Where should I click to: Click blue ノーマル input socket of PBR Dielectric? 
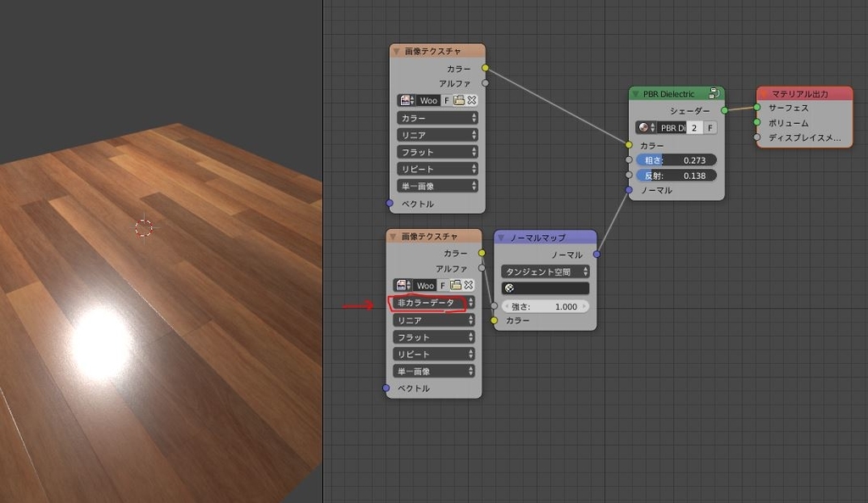[628, 190]
